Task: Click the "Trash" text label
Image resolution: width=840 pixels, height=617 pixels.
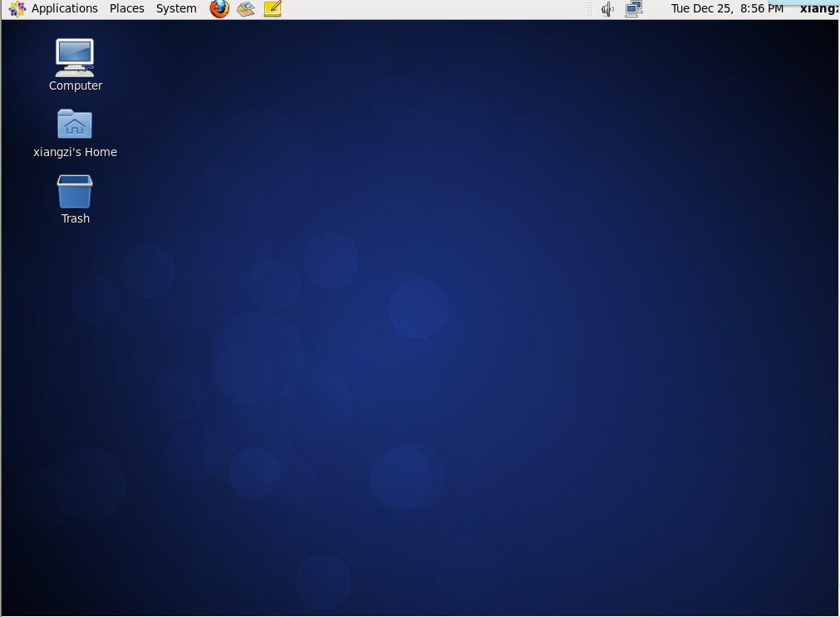Action: pos(75,218)
